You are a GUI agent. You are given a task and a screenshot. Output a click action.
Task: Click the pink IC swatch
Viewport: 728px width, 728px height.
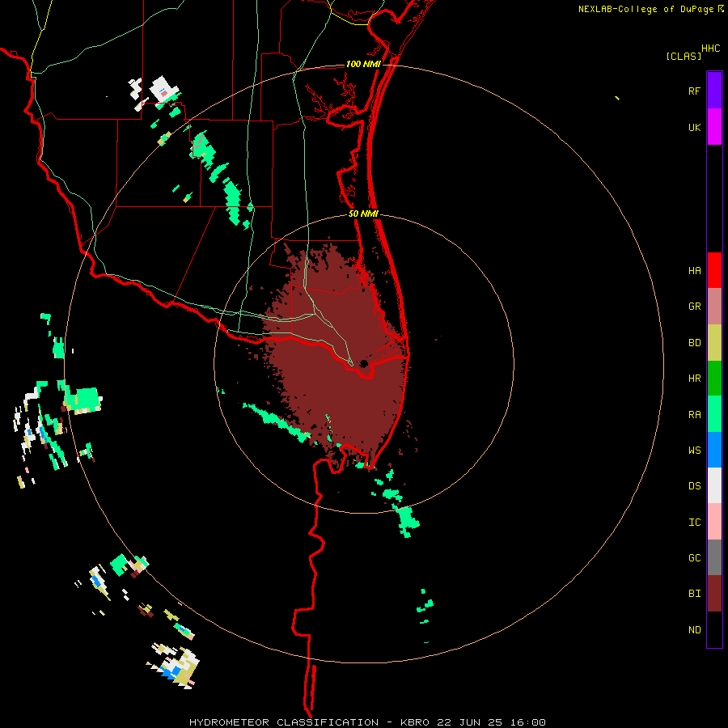pyautogui.click(x=714, y=522)
